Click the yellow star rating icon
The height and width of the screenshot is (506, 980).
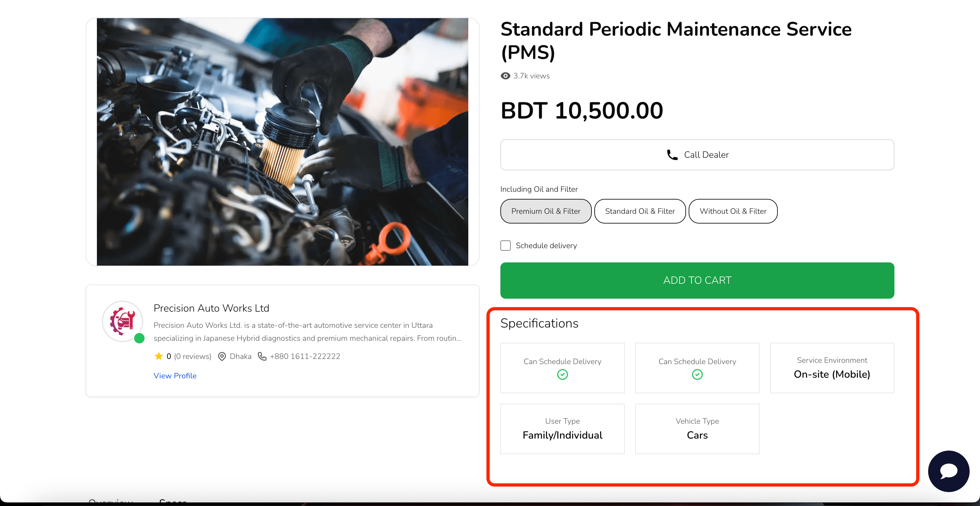159,356
